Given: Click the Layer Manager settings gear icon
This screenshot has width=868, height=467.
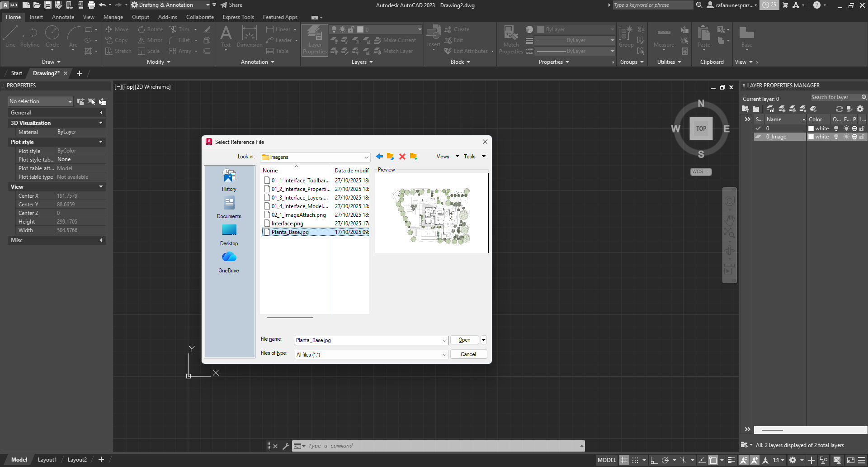Looking at the screenshot, I should 860,109.
